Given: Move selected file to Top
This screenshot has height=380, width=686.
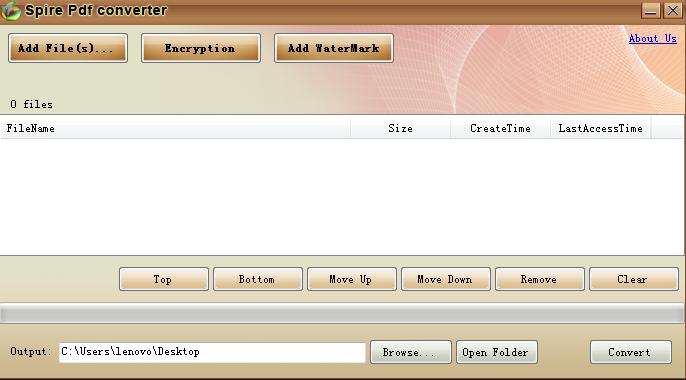Looking at the screenshot, I should point(164,279).
